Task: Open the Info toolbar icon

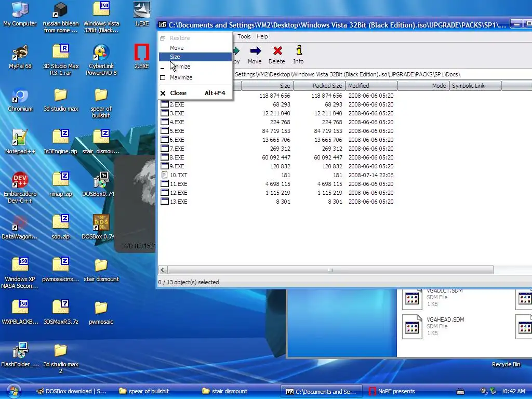Action: click(299, 50)
